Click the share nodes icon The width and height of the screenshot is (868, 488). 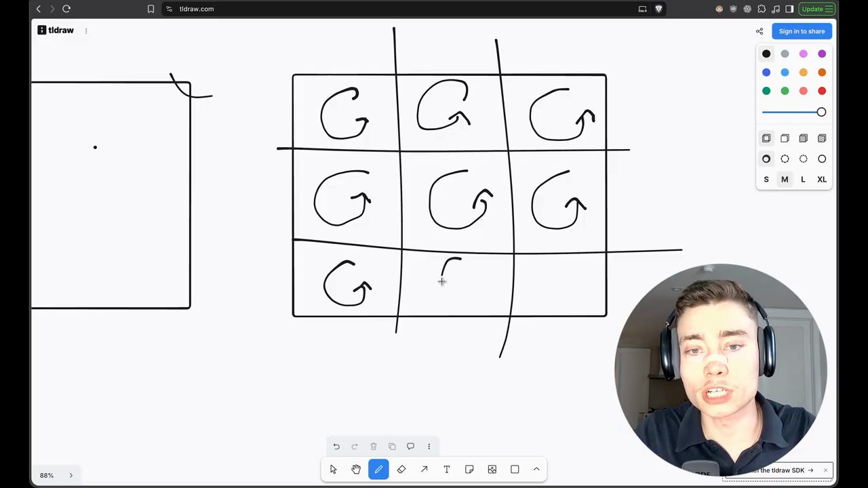pyautogui.click(x=759, y=31)
